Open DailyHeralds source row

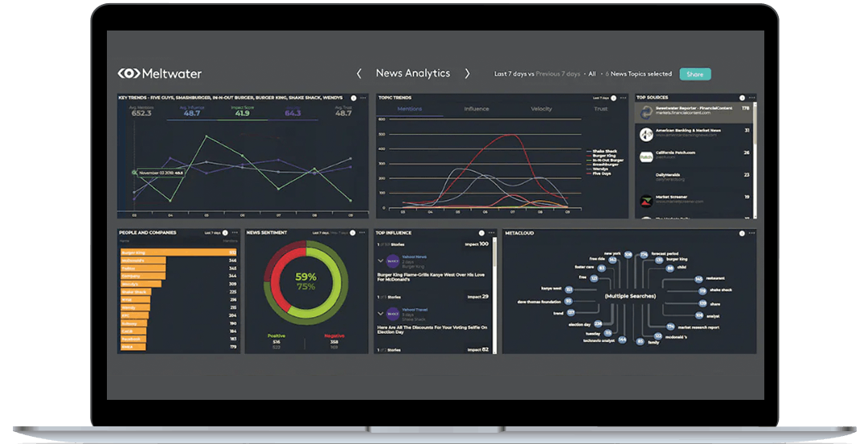pos(693,177)
